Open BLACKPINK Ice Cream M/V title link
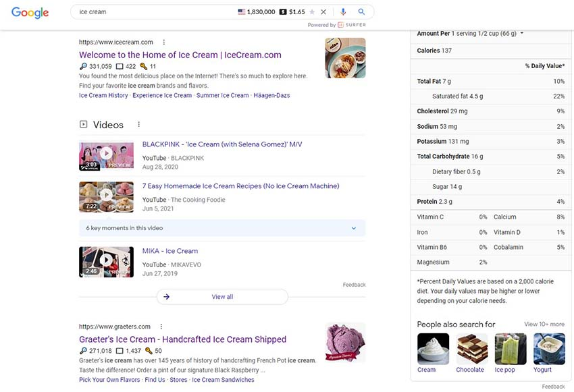 pyautogui.click(x=222, y=144)
